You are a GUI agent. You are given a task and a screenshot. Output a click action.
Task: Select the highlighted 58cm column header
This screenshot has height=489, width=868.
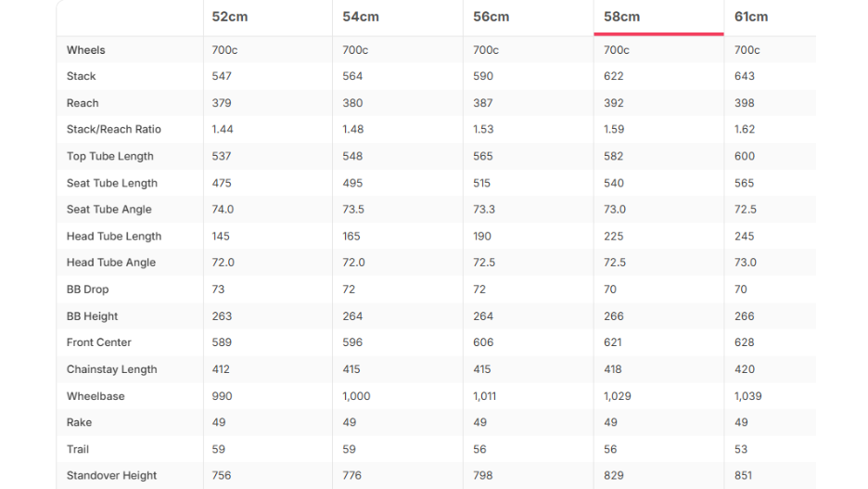[621, 17]
